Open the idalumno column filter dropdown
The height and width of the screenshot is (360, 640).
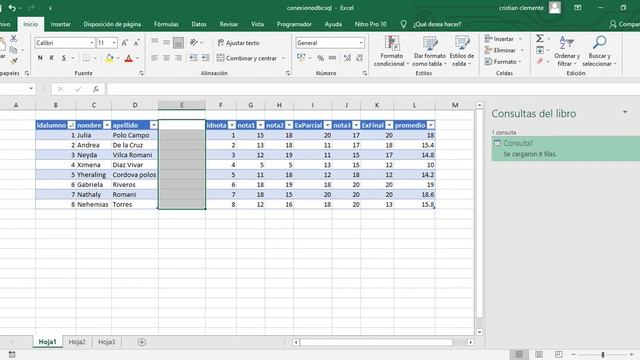(71, 125)
